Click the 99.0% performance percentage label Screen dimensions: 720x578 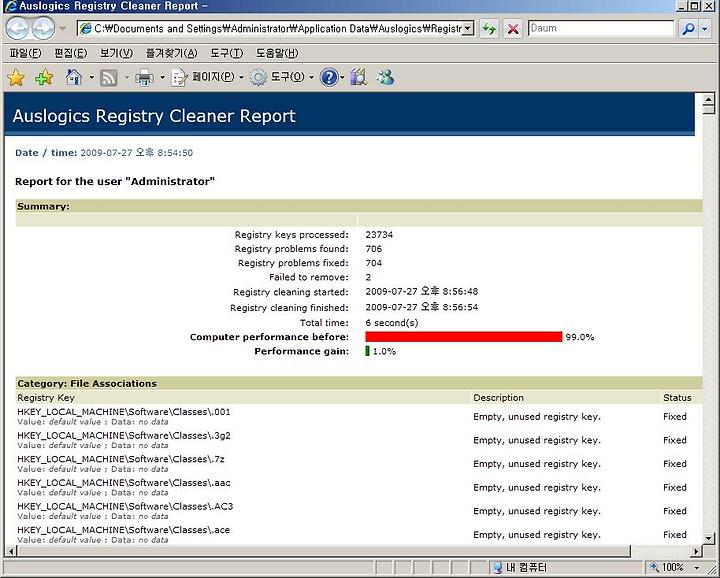(579, 337)
